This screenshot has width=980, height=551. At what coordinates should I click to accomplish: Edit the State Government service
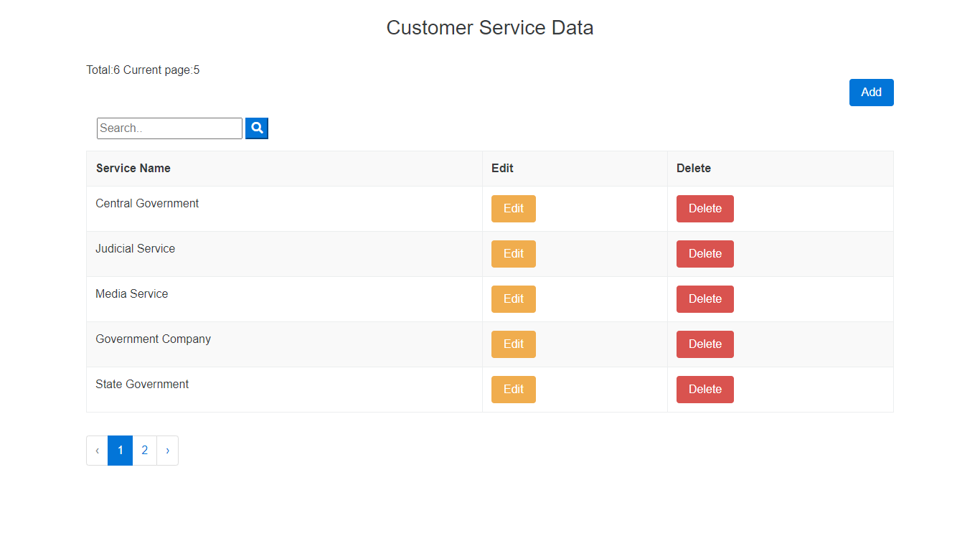(513, 390)
